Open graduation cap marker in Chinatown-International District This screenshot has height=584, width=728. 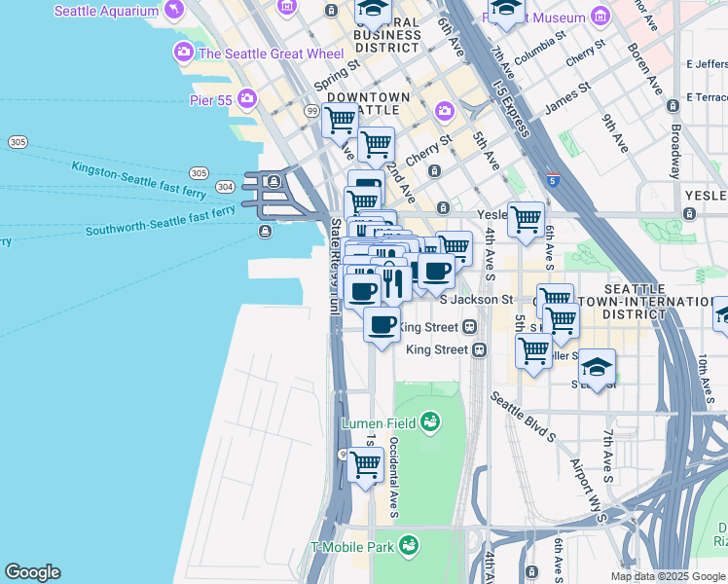(597, 368)
